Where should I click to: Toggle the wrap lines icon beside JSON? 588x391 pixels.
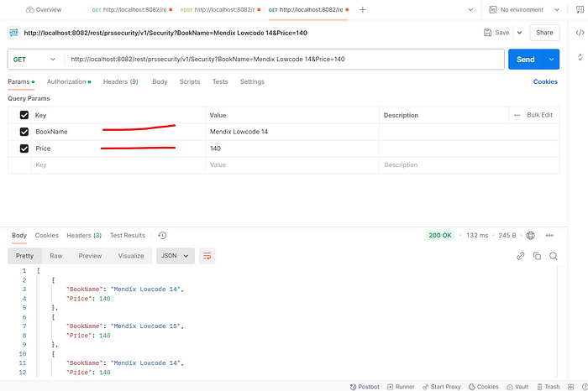click(207, 255)
